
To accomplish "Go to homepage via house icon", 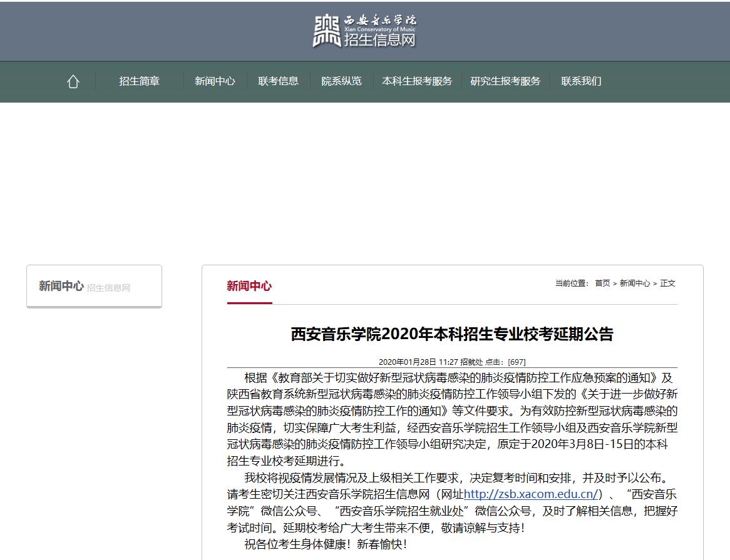I will point(73,81).
